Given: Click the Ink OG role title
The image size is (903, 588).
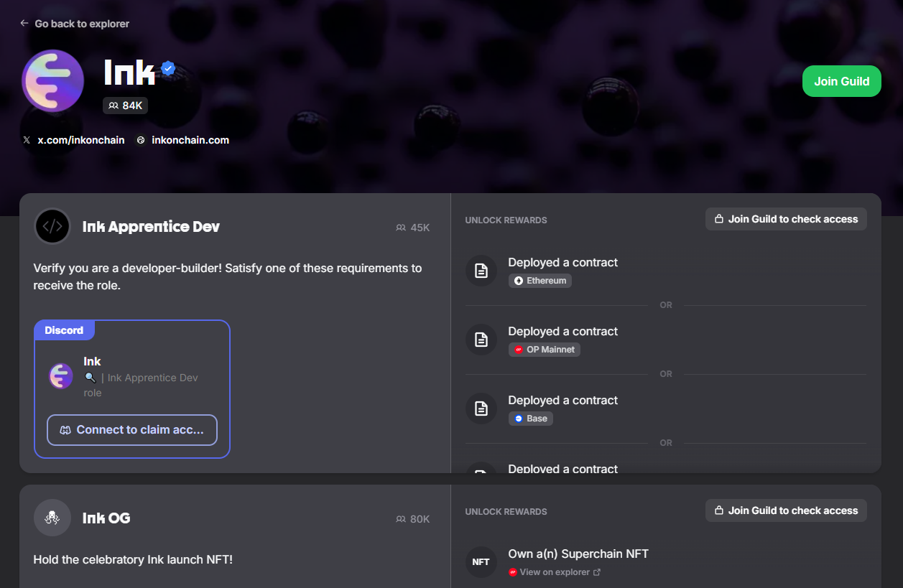Looking at the screenshot, I should (x=106, y=518).
